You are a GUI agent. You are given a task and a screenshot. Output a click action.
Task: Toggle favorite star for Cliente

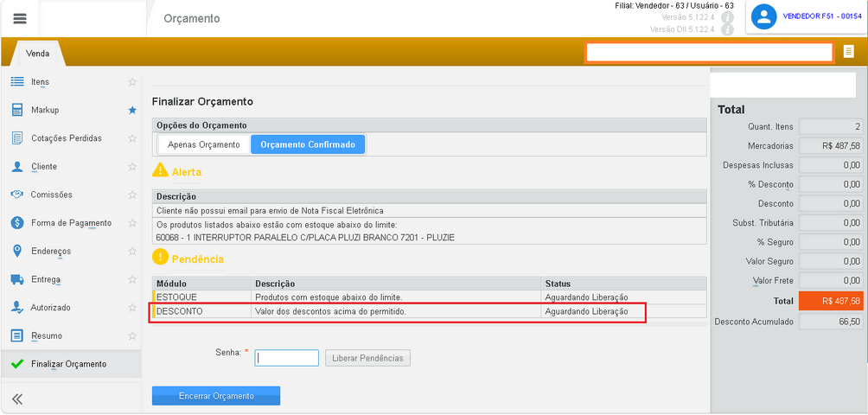click(132, 167)
